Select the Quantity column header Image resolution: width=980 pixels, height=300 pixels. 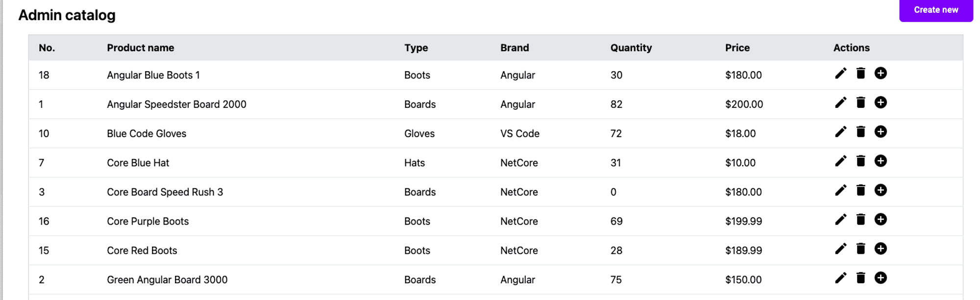point(631,48)
